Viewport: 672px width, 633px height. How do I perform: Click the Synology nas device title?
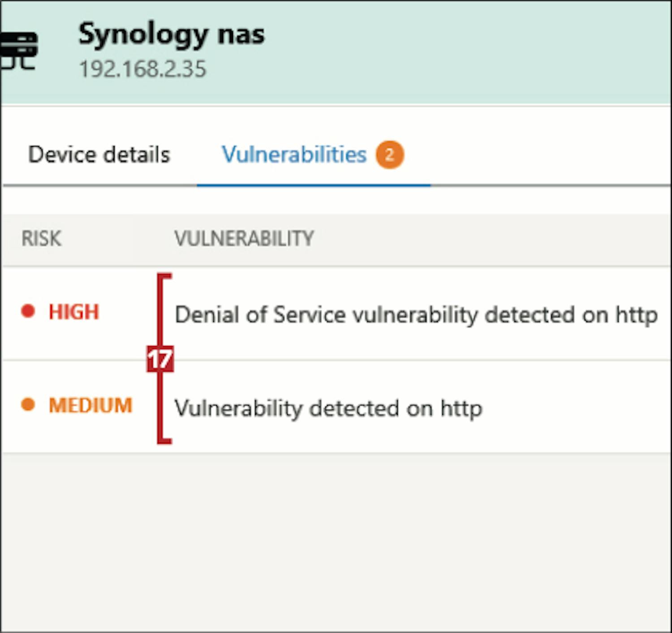click(x=172, y=34)
